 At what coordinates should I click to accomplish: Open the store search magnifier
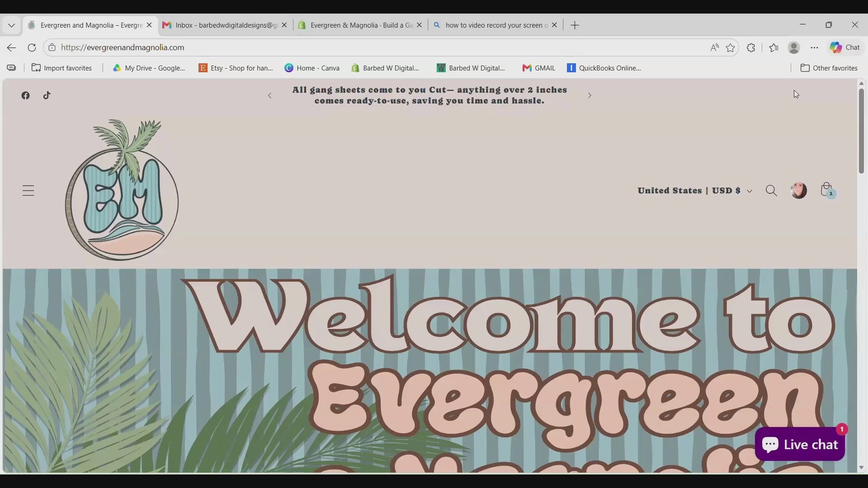coord(771,191)
